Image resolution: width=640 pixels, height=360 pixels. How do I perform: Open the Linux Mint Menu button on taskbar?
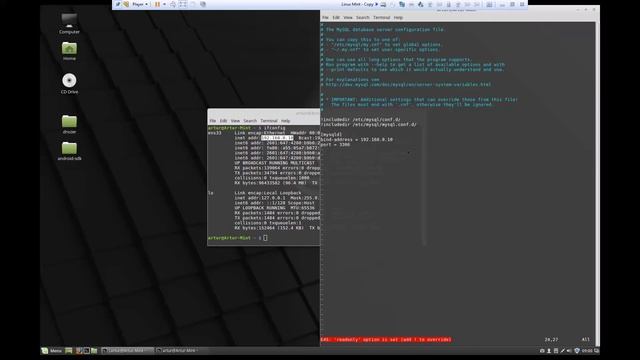[52, 351]
